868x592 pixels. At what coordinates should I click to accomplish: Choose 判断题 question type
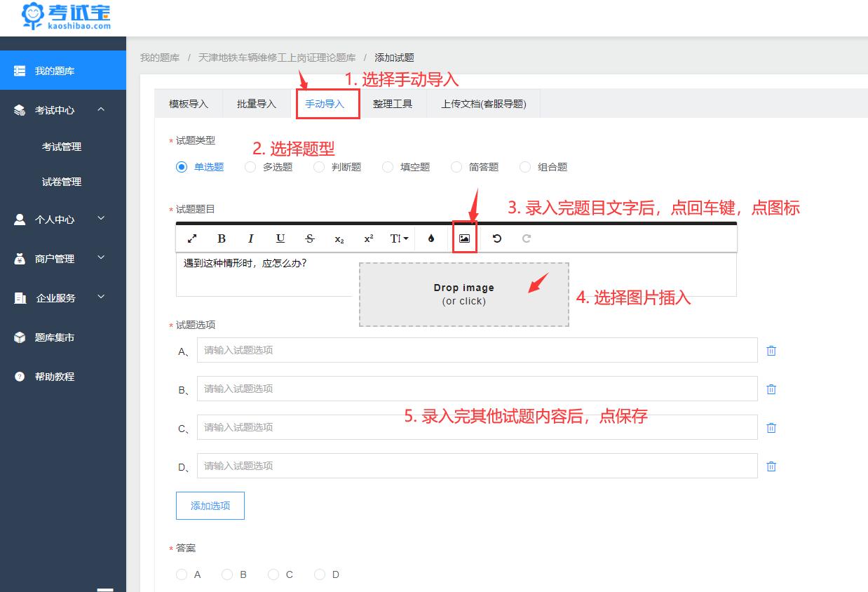coord(319,167)
